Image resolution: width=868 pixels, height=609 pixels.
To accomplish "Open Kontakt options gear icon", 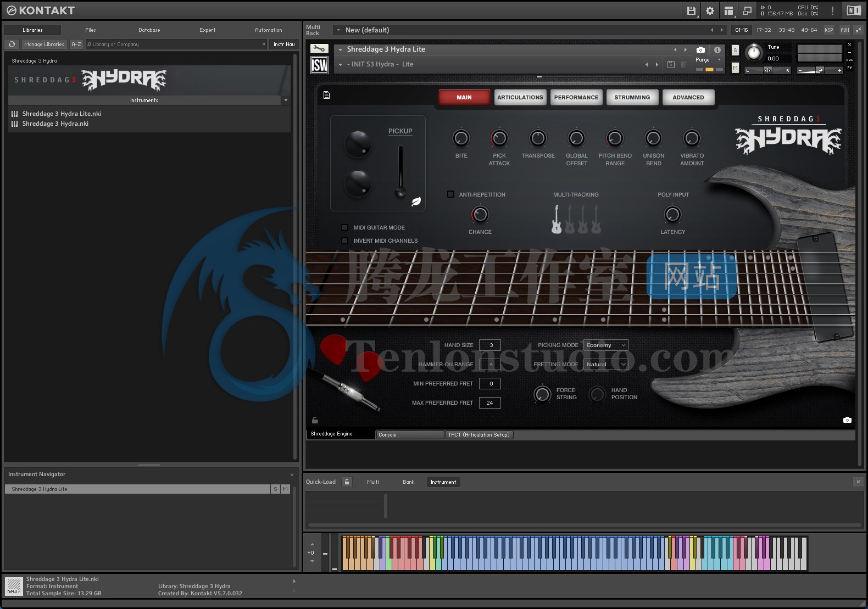I will click(x=710, y=10).
